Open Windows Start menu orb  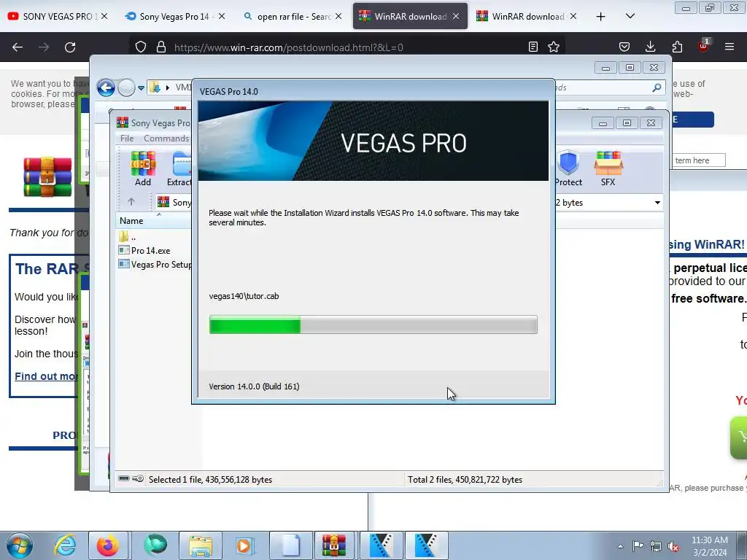pos(20,545)
